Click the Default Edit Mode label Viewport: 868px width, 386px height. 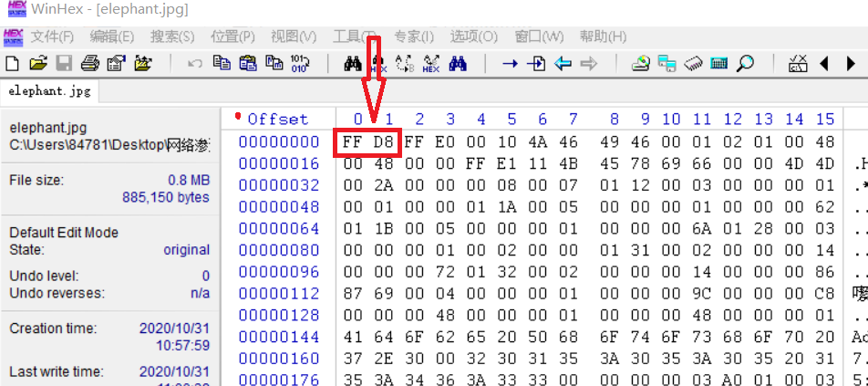pos(64,233)
